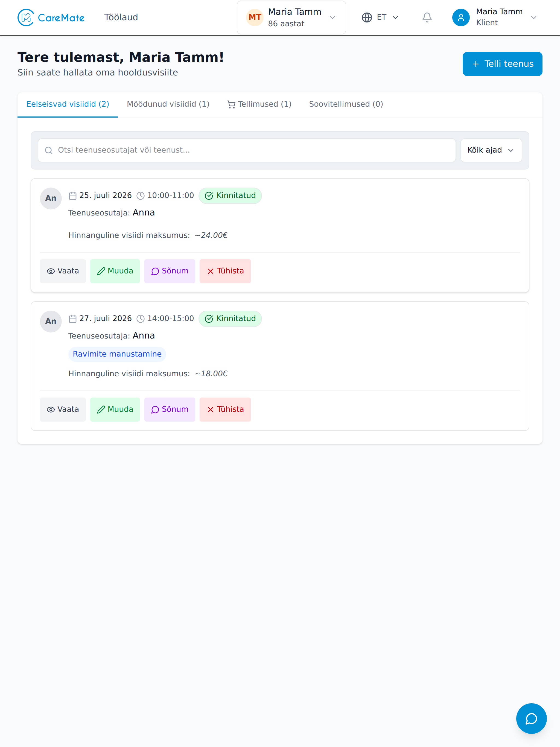The height and width of the screenshot is (747, 560).
Task: Click the shopping cart icon in Tellimused tab
Action: click(x=231, y=105)
